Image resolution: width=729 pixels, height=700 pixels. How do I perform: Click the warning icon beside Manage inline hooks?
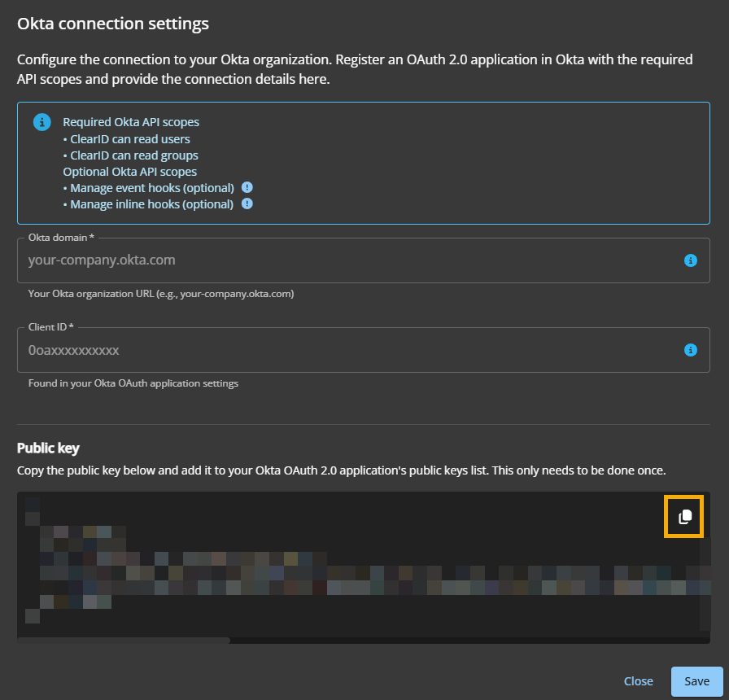tap(247, 203)
